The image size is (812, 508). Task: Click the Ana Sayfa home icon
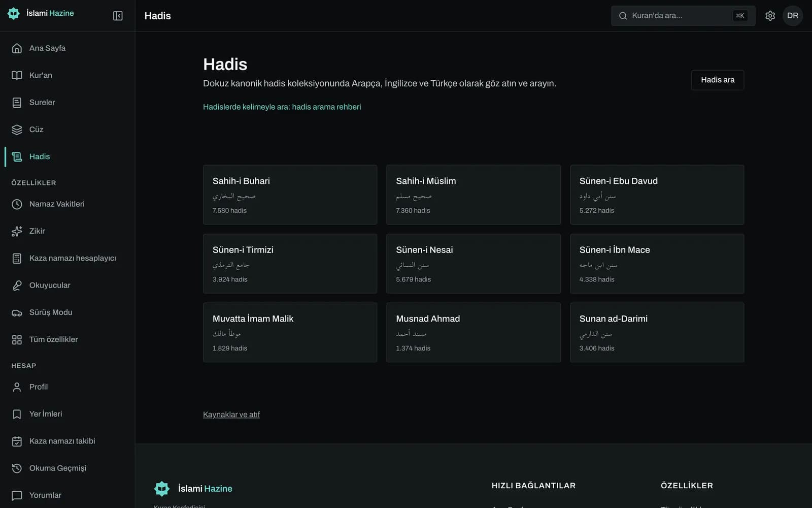tap(17, 48)
